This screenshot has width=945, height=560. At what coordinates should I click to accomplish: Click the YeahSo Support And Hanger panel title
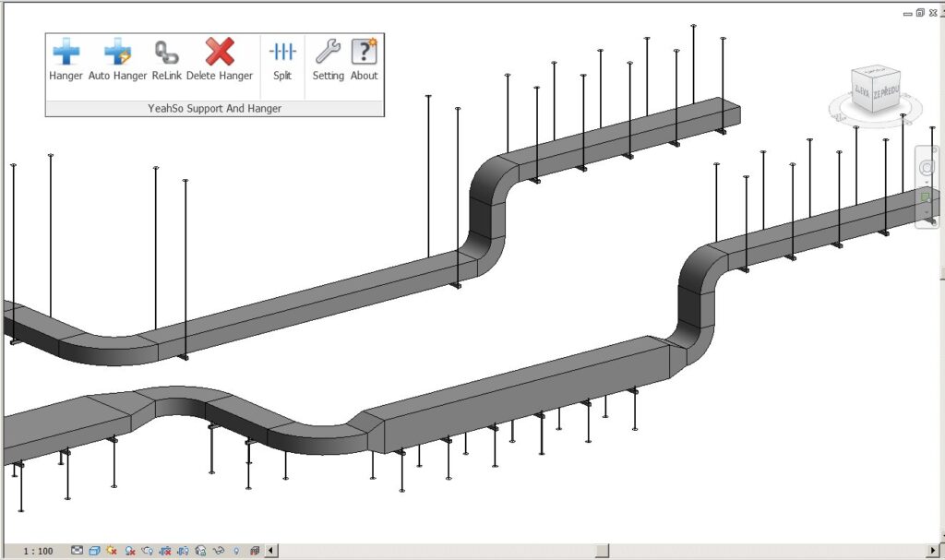[x=214, y=109]
